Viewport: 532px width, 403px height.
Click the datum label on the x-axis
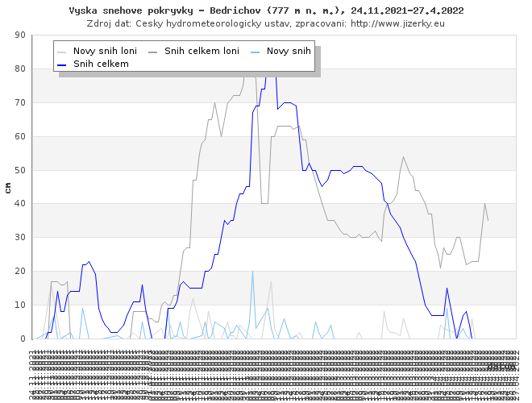[501, 366]
